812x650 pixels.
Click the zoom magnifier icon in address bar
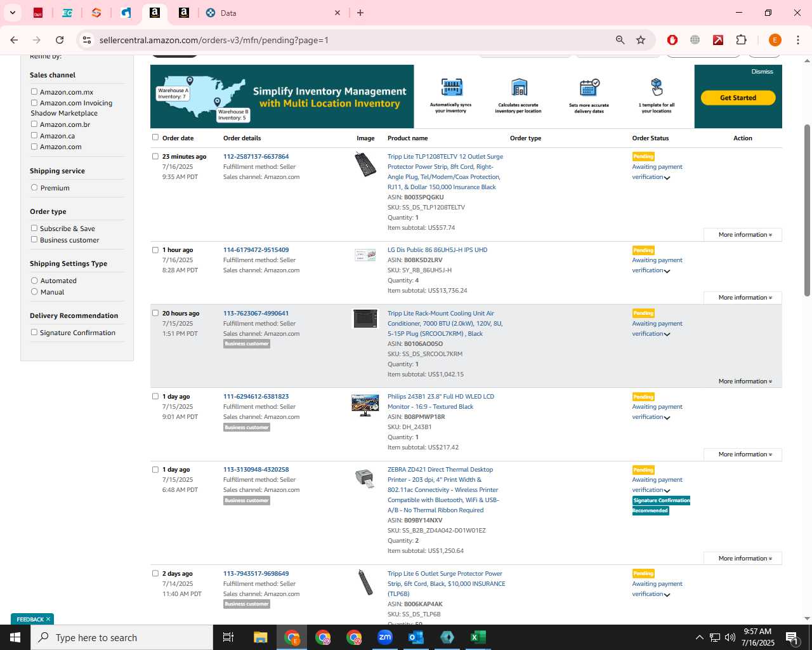620,40
